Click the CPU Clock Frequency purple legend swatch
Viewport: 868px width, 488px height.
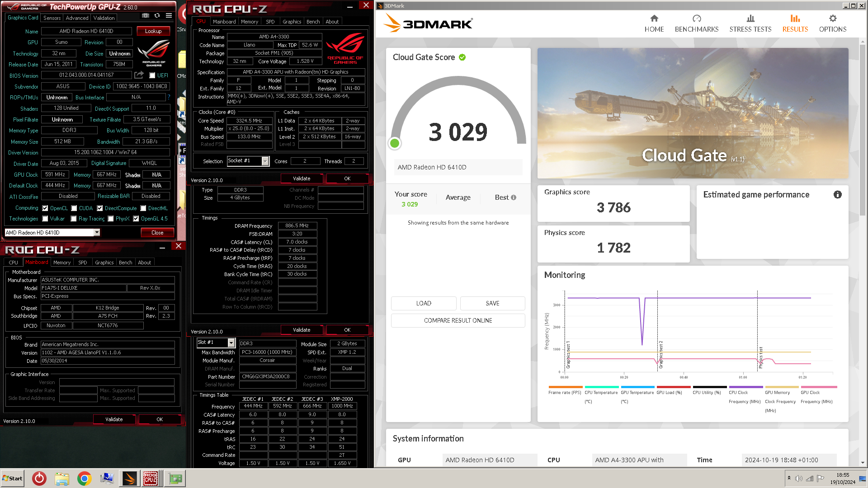click(x=746, y=387)
